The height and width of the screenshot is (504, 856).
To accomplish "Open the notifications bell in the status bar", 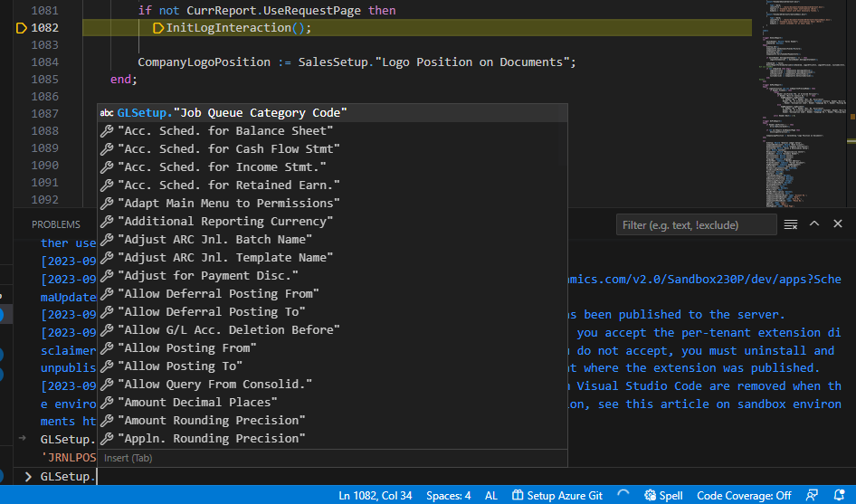I will pyautogui.click(x=839, y=495).
